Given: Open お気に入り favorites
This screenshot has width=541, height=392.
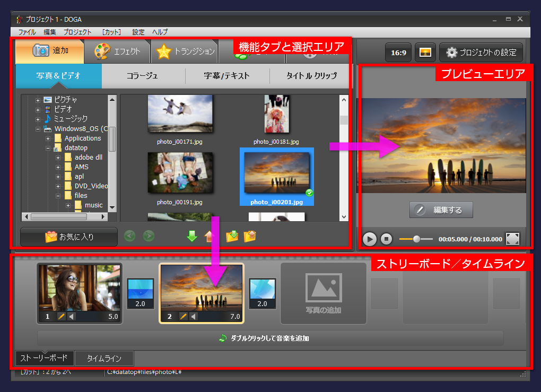Looking at the screenshot, I should (x=68, y=237).
